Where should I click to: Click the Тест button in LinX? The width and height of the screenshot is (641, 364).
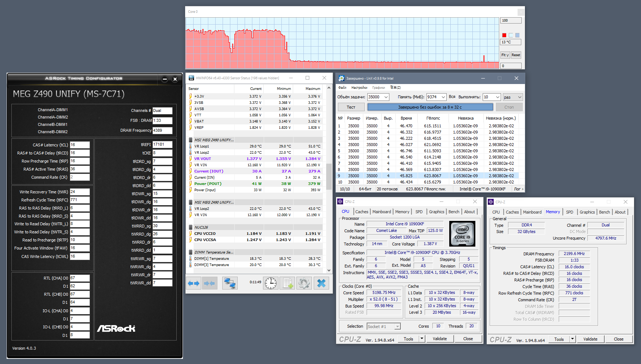[351, 107]
